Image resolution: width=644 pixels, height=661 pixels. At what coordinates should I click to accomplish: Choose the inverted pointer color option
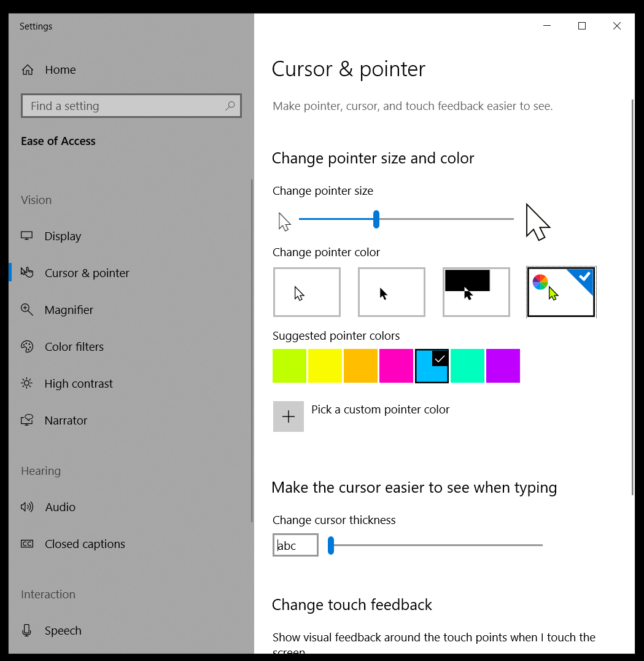click(x=476, y=292)
